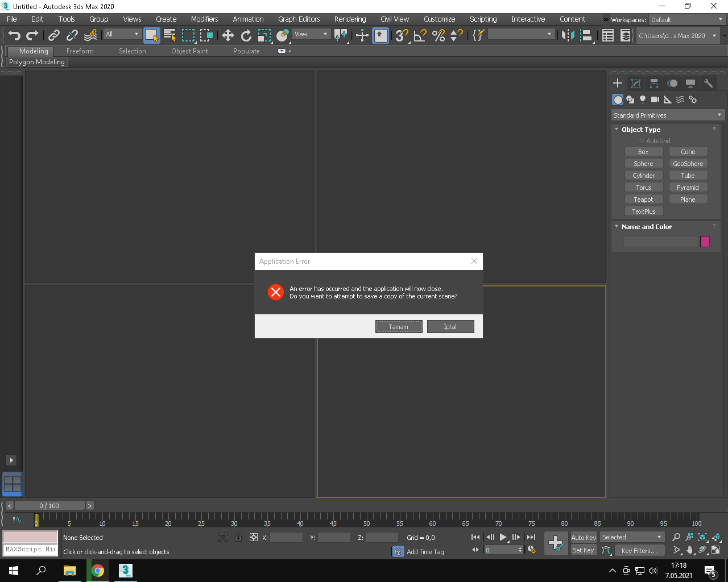Viewport: 728px width, 582px height.
Task: Activate the Select and Rotate tool
Action: pyautogui.click(x=246, y=36)
